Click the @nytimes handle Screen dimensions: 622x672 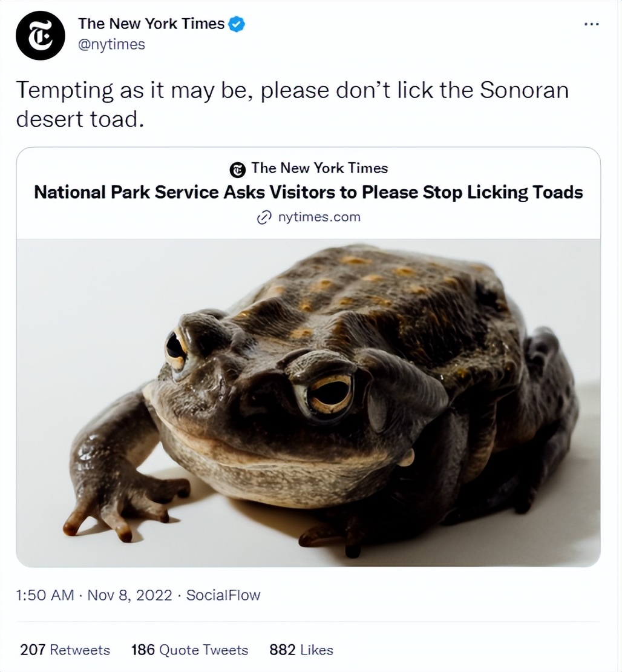(x=111, y=44)
